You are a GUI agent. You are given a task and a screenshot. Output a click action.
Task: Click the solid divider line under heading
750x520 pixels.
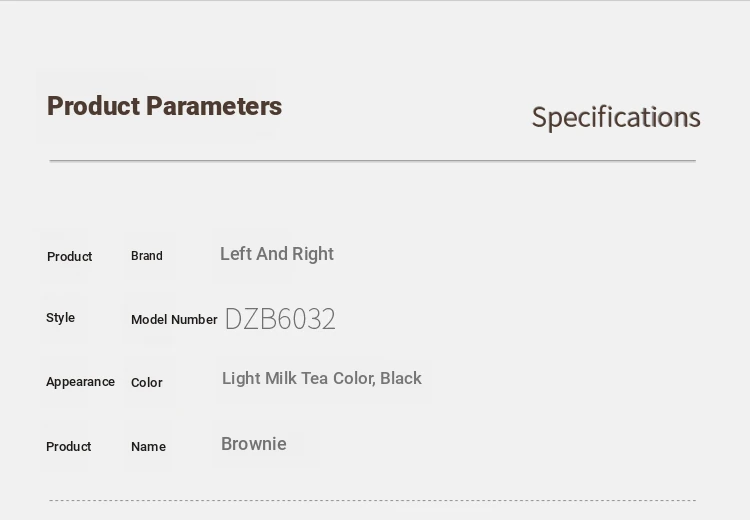[x=373, y=161]
